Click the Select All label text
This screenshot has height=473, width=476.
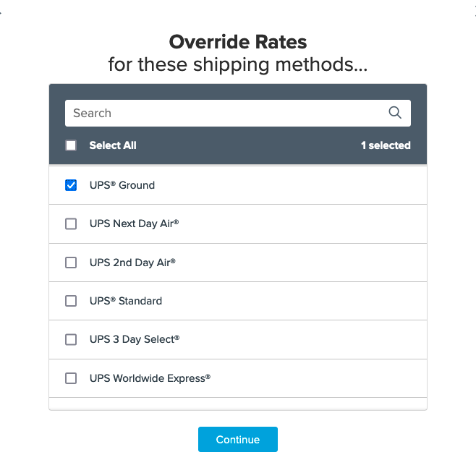(x=113, y=145)
